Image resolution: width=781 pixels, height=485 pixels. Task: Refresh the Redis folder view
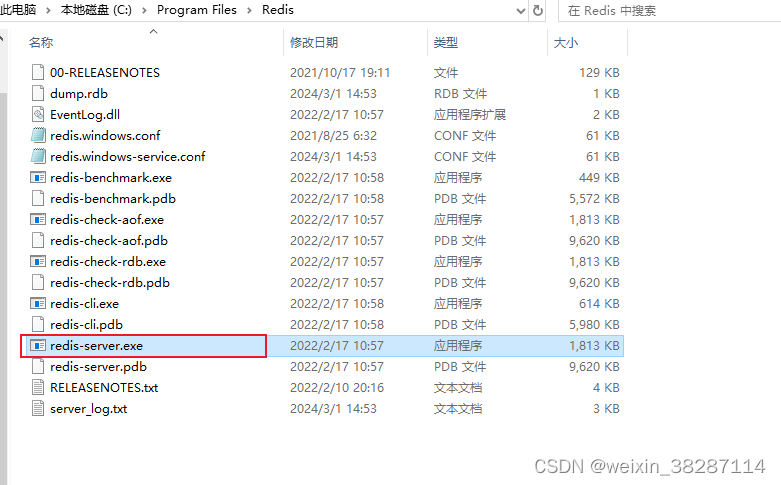click(x=538, y=10)
